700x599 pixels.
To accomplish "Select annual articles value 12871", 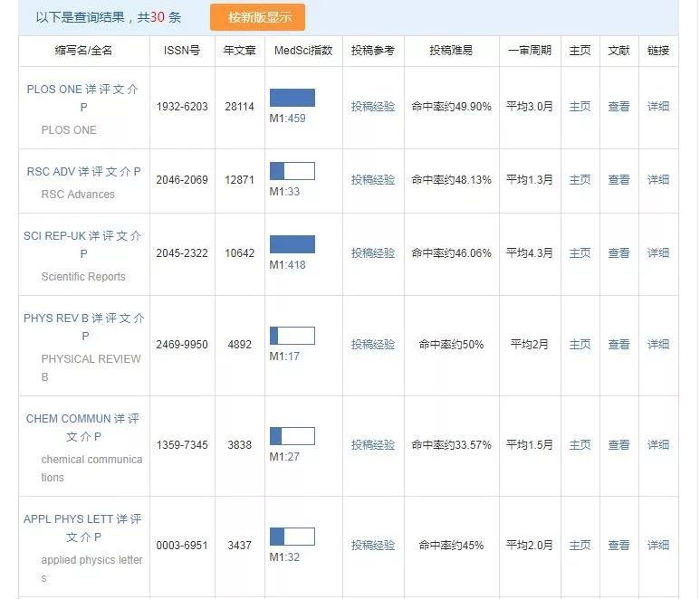I will click(240, 180).
